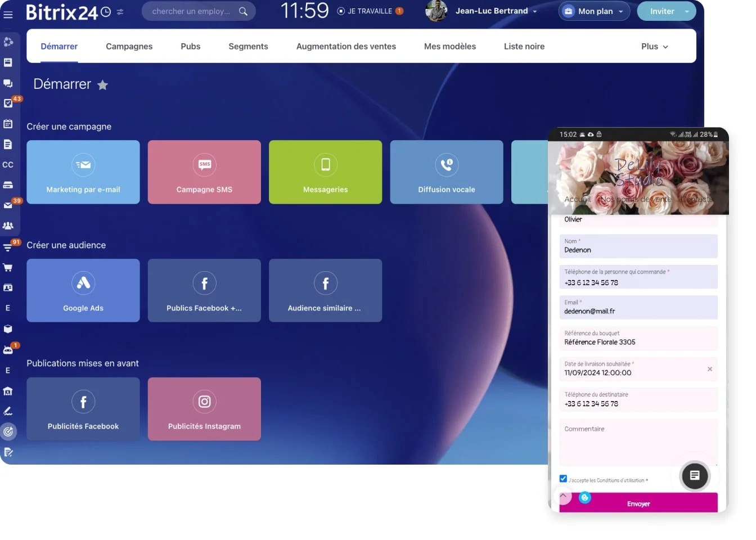756x540 pixels.
Task: Click the "Inviter" button
Action: click(661, 11)
